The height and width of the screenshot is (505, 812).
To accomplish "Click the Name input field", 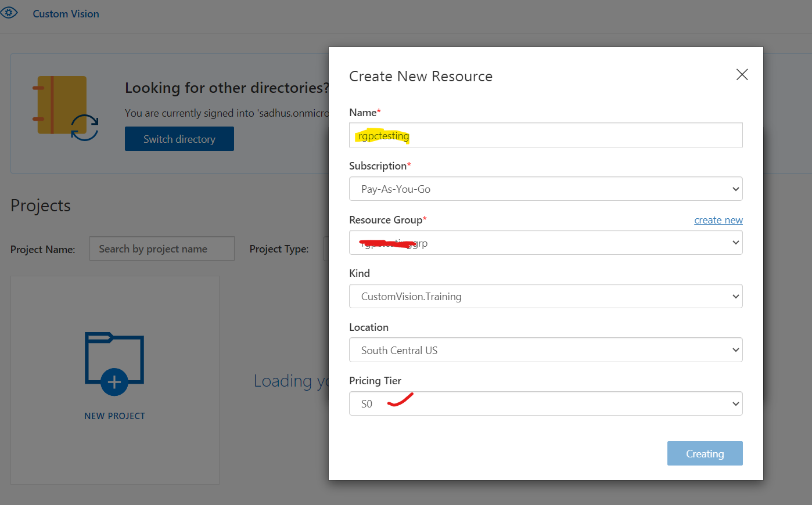I will pos(545,135).
